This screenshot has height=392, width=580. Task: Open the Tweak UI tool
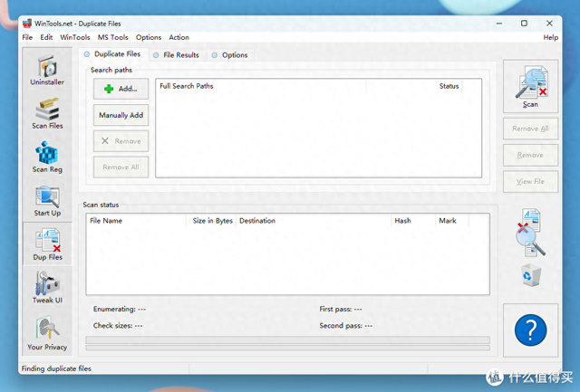47,290
